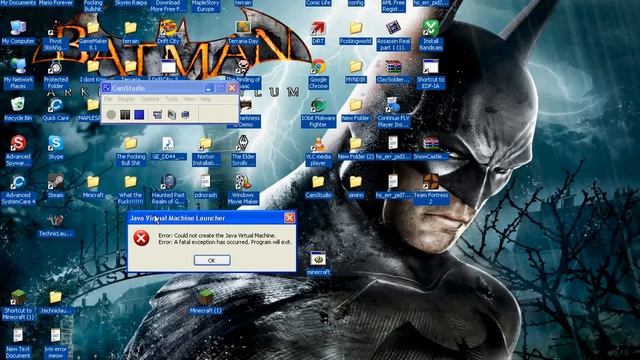
Task: Select the pdhcrash file icon
Action: click(x=206, y=186)
